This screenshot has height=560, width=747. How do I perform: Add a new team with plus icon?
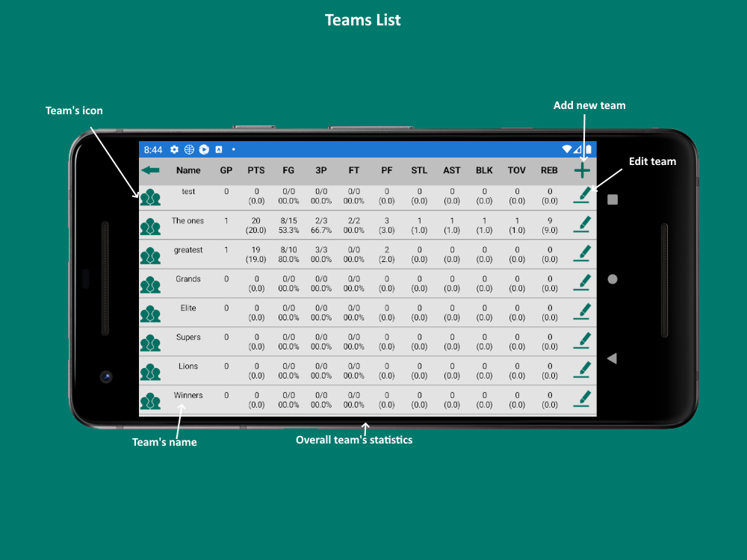click(582, 170)
